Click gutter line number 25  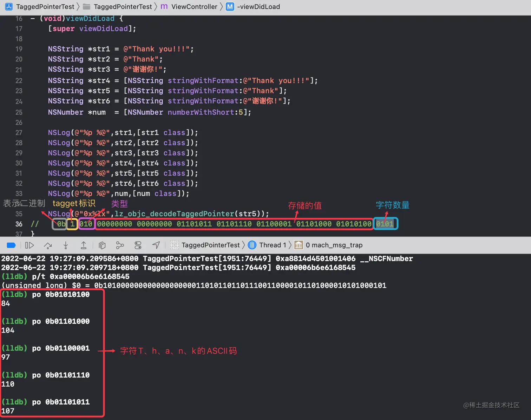click(x=19, y=112)
